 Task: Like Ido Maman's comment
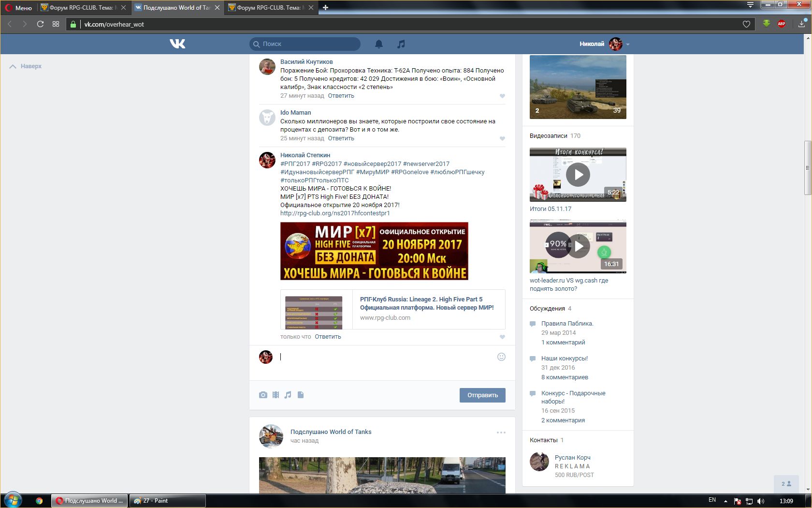point(502,139)
